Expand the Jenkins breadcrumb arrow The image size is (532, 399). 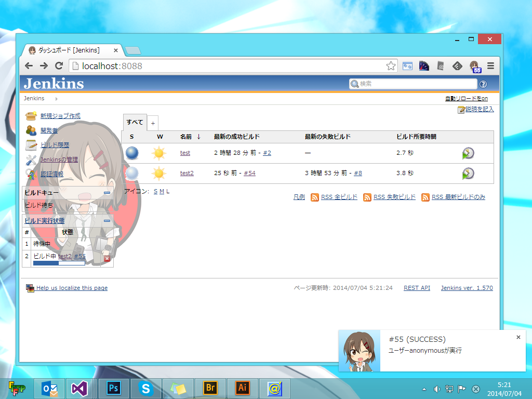57,99
